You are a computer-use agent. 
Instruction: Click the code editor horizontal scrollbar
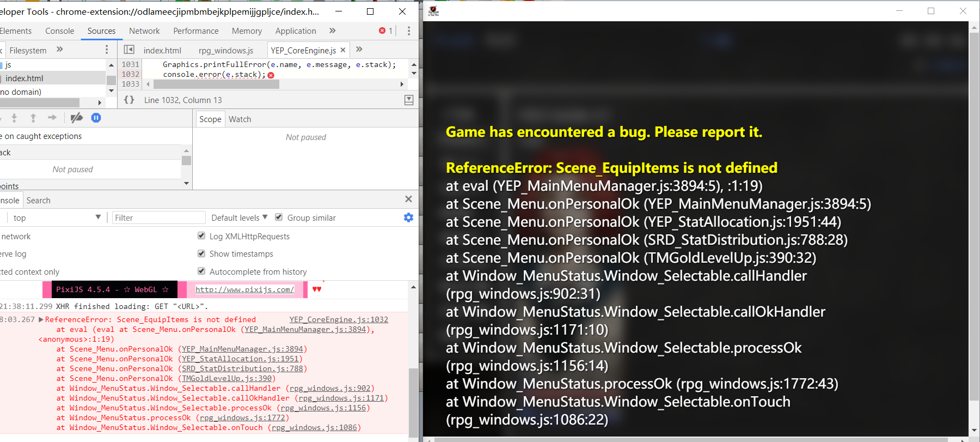pos(217,84)
